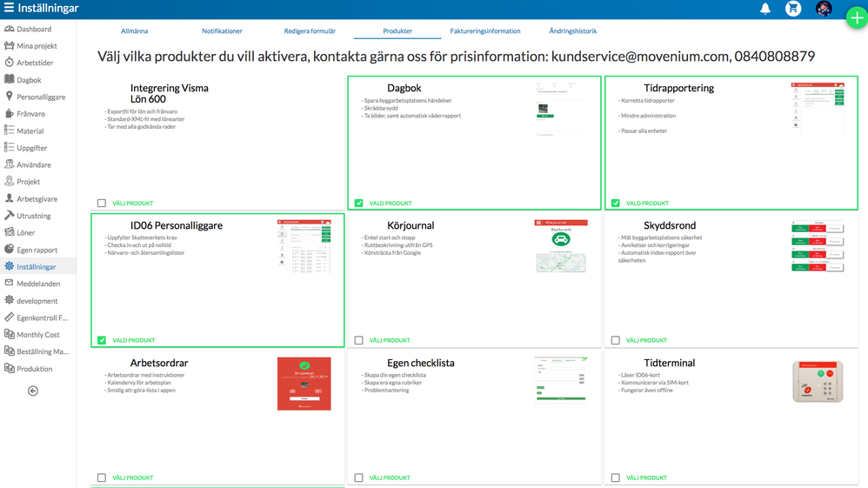The width and height of the screenshot is (868, 488).
Task: Click the Skyddsrond product thumbnail
Action: (818, 246)
